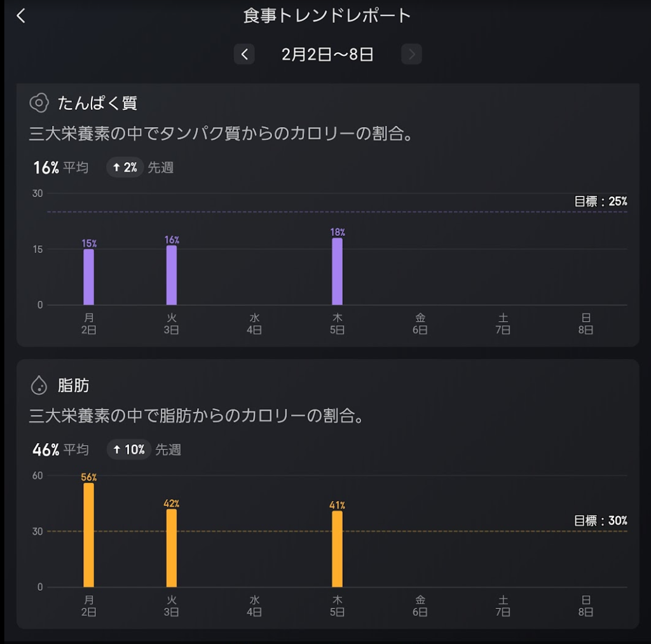The image size is (651, 644).
Task: Select Monday's 56% fat bar
Action: [88, 535]
